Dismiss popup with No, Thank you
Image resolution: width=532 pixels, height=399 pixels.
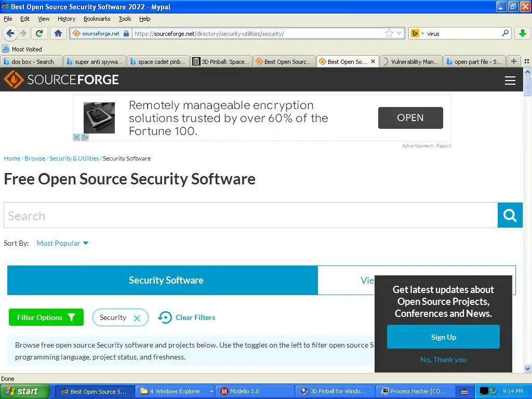click(443, 360)
